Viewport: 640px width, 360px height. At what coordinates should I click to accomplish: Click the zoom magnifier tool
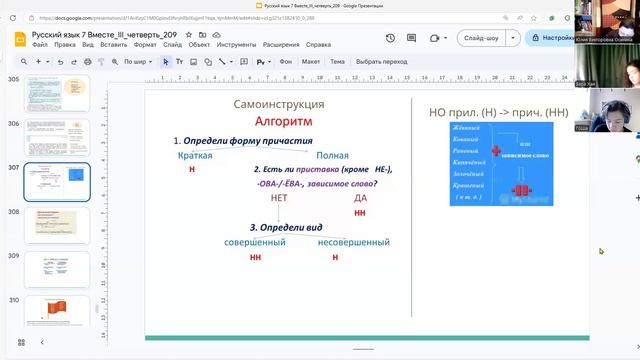tap(115, 62)
